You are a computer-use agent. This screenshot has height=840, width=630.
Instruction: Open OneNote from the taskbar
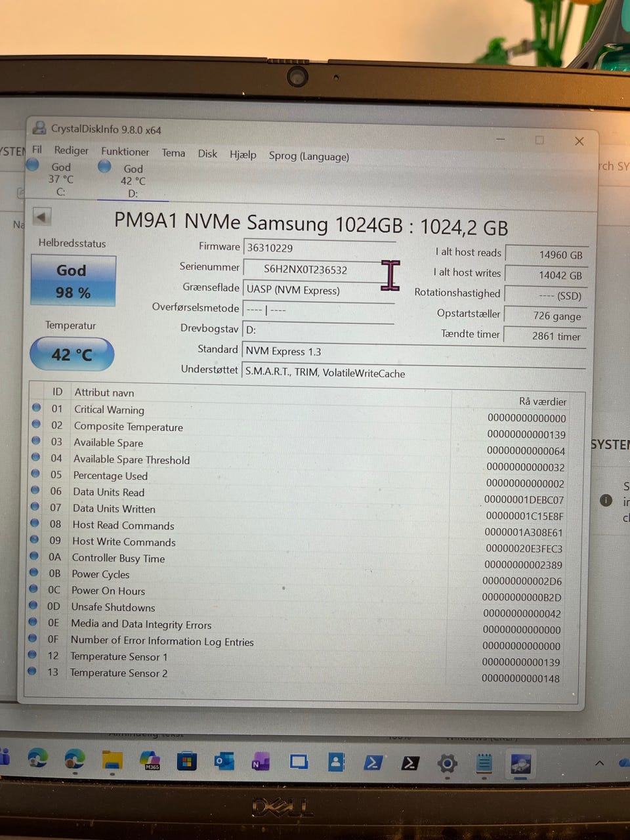(261, 762)
